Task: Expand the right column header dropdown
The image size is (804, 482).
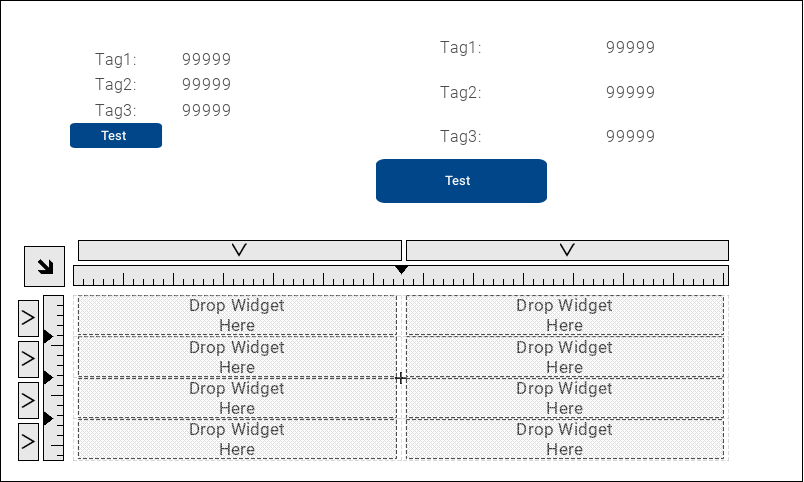Action: [x=567, y=250]
